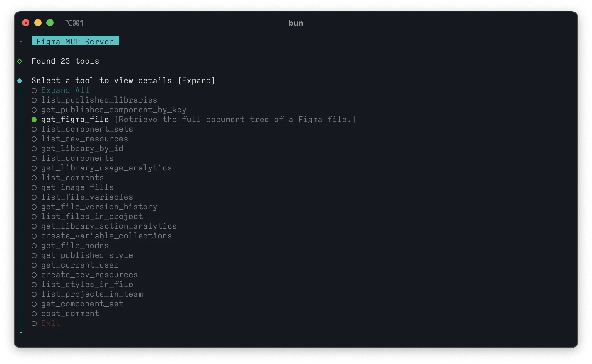Screen dimensions: 592x364
Task: Choose list_file_variables
Action: (x=87, y=197)
